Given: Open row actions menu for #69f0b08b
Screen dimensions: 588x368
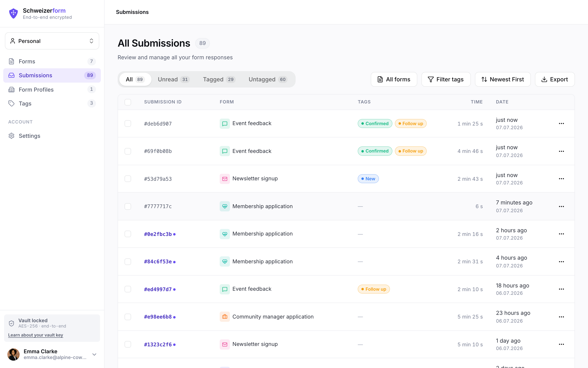Looking at the screenshot, I should 561,151.
